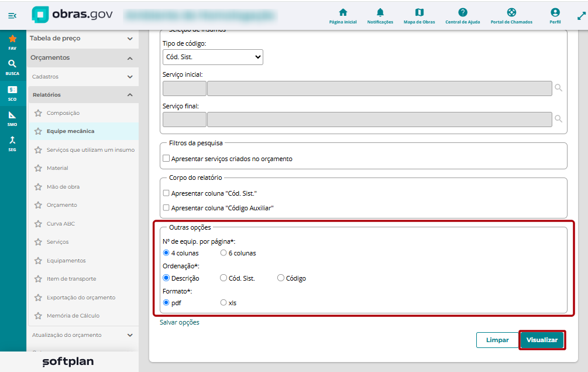Open Item de transporte report

pyautogui.click(x=71, y=279)
